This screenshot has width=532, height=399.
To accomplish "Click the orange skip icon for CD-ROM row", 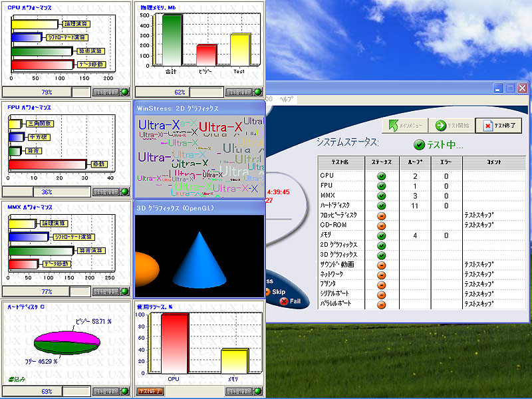I will click(382, 225).
